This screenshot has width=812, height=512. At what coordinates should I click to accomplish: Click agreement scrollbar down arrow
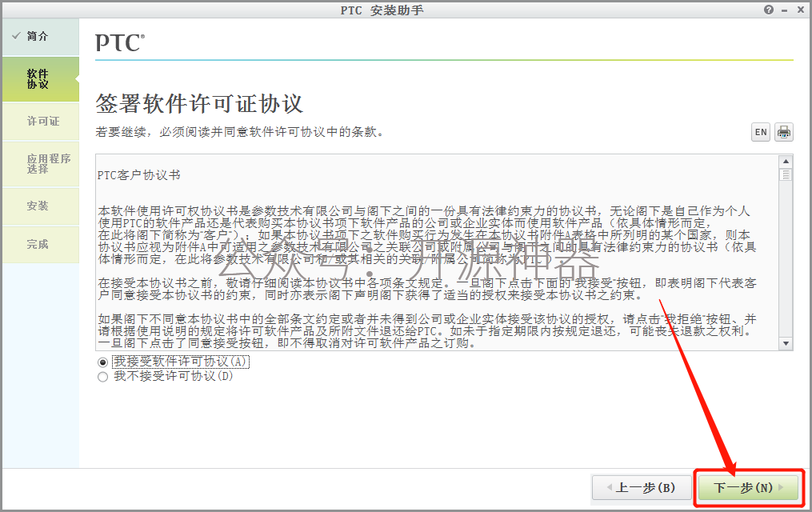786,343
